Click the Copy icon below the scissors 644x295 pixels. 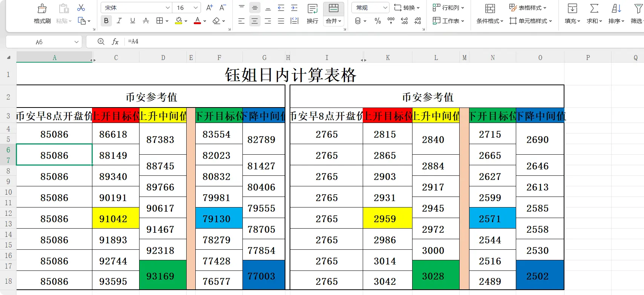82,21
